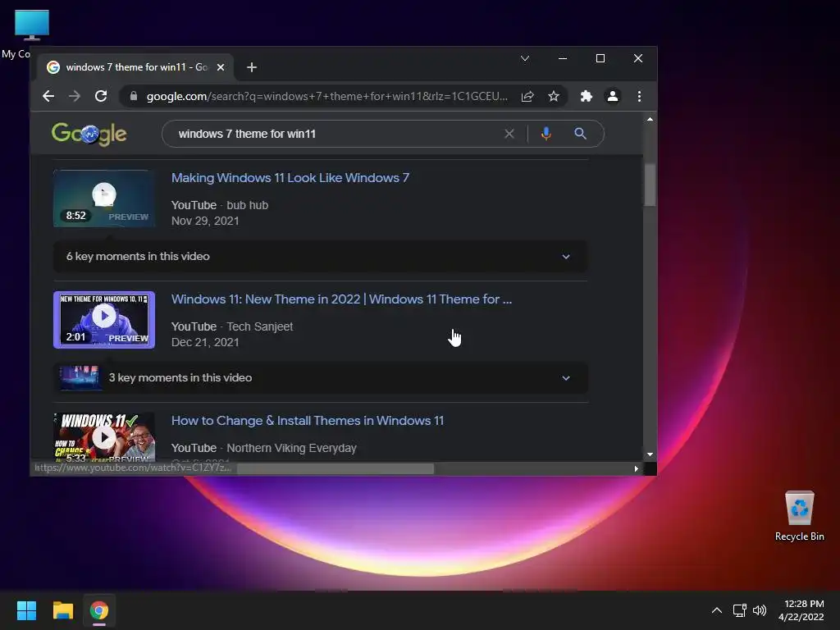Click the Chrome taskbar icon
Viewport: 840px width, 630px height.
pos(99,610)
